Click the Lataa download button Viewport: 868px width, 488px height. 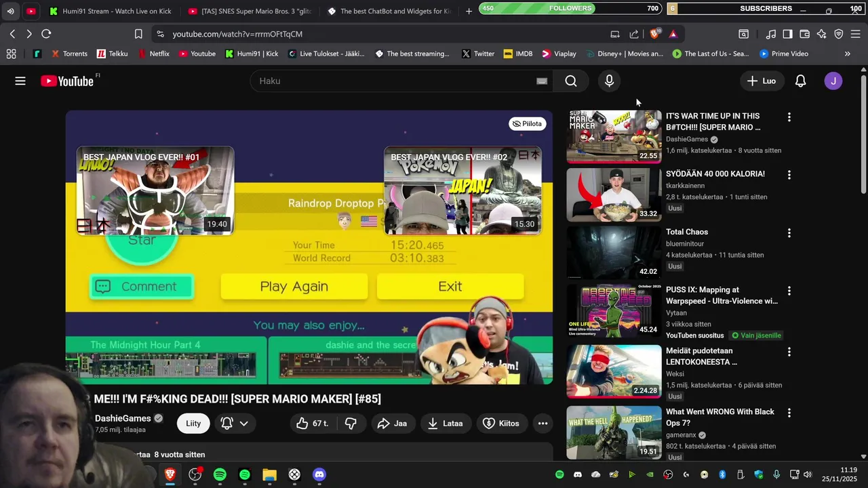tap(446, 424)
